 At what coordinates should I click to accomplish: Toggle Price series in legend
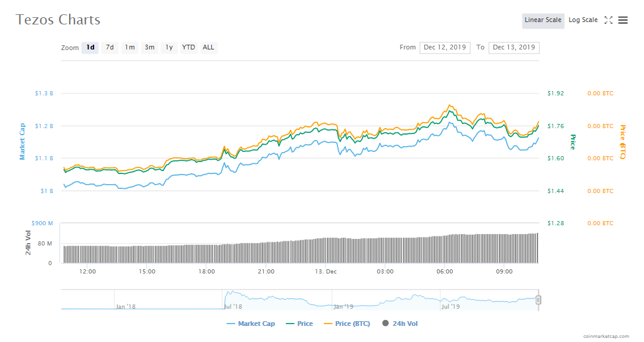[x=299, y=324]
